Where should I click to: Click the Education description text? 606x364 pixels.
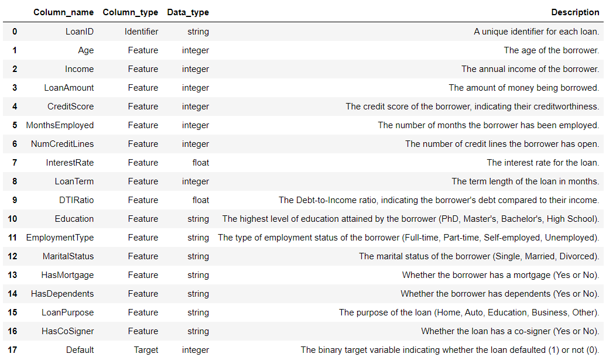point(410,219)
